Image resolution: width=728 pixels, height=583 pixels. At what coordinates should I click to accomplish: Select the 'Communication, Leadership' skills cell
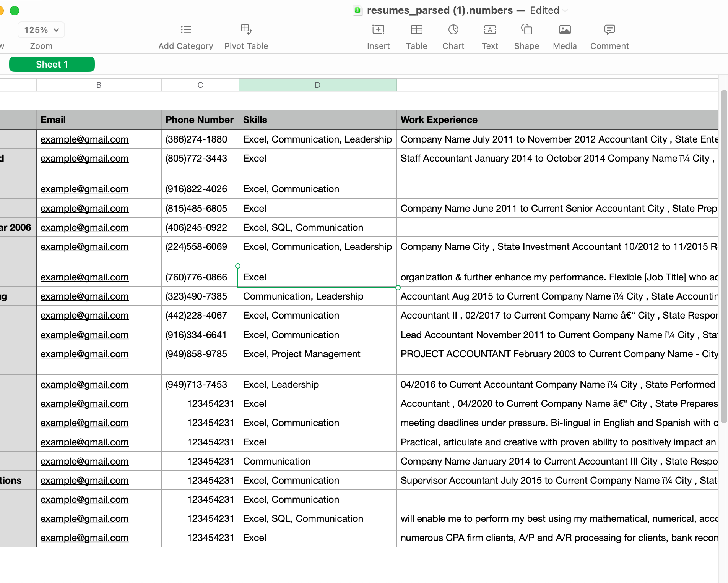click(318, 296)
